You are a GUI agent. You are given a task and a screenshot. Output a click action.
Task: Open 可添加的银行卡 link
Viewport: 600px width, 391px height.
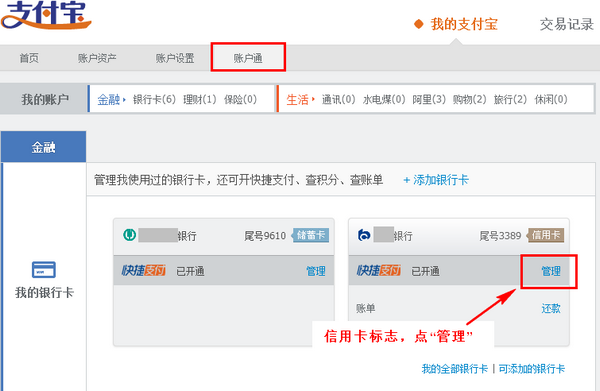[x=532, y=369]
